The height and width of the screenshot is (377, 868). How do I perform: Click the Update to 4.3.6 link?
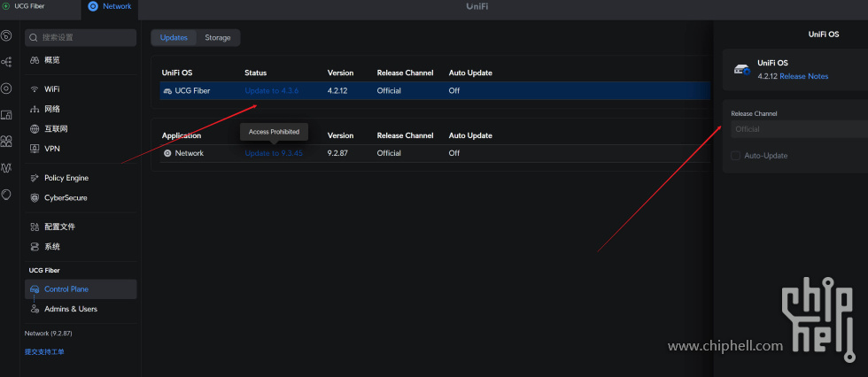(272, 90)
